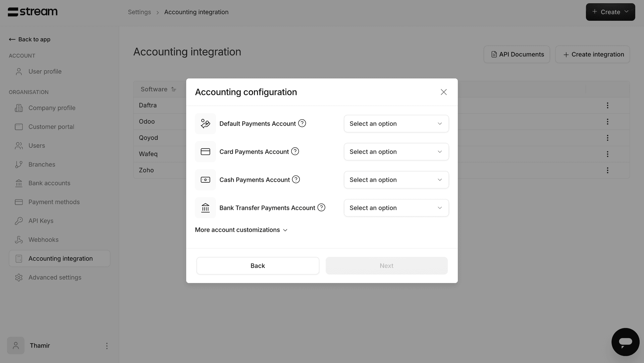Viewport: 644px width, 363px height.
Task: Click the Next button in dialog
Action: (386, 266)
